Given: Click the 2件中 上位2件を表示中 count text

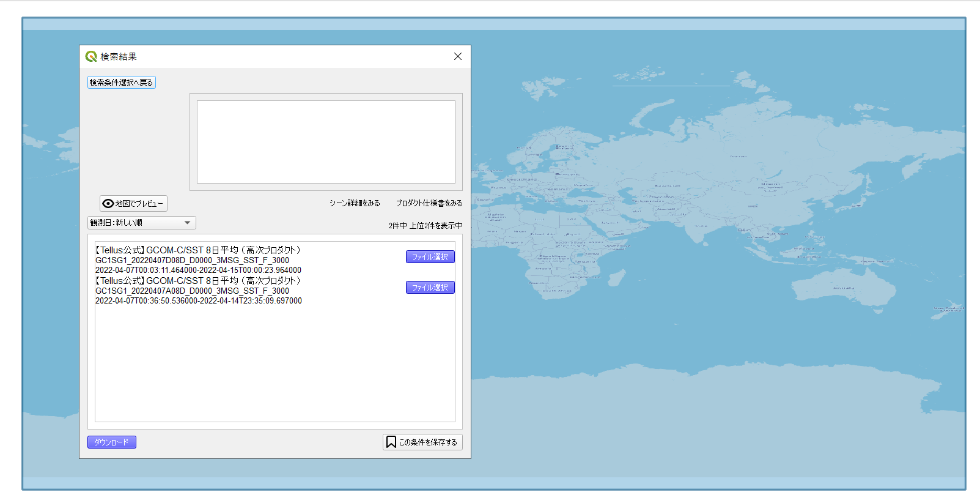Looking at the screenshot, I should (426, 226).
